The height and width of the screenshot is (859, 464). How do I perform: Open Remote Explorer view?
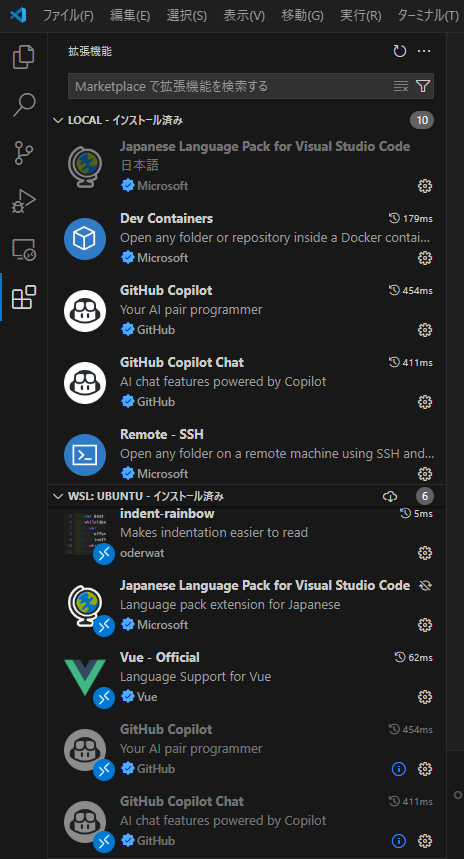tap(24, 249)
